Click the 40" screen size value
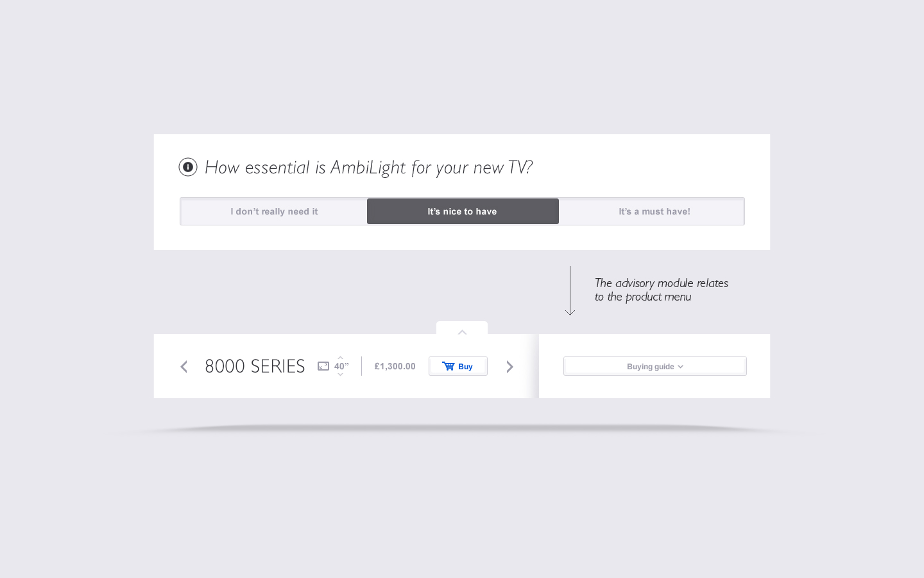 (x=341, y=366)
